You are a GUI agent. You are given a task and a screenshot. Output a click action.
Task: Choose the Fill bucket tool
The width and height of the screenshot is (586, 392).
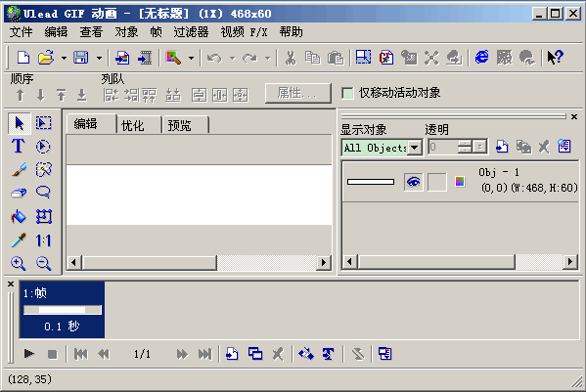(19, 217)
